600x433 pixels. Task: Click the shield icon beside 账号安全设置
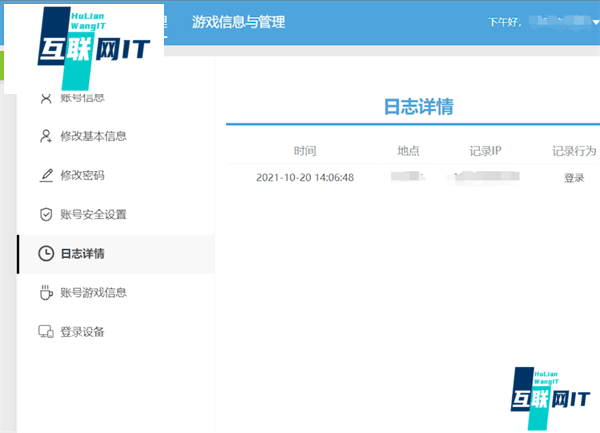pos(45,214)
